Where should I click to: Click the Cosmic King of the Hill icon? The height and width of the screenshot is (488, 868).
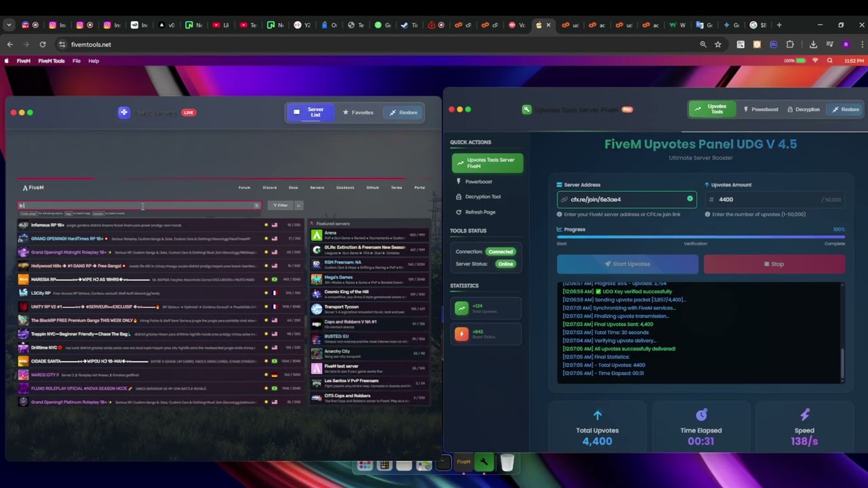[x=316, y=294]
